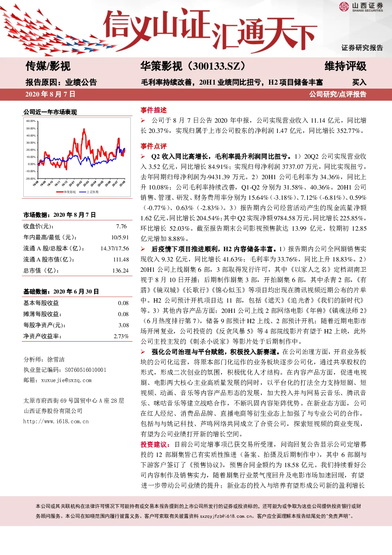Select the closing price value 7.76
The width and height of the screenshot is (392, 555).
pos(121,226)
